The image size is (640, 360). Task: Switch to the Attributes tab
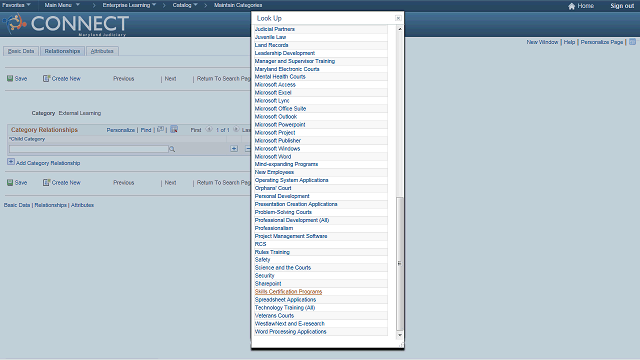click(x=102, y=51)
